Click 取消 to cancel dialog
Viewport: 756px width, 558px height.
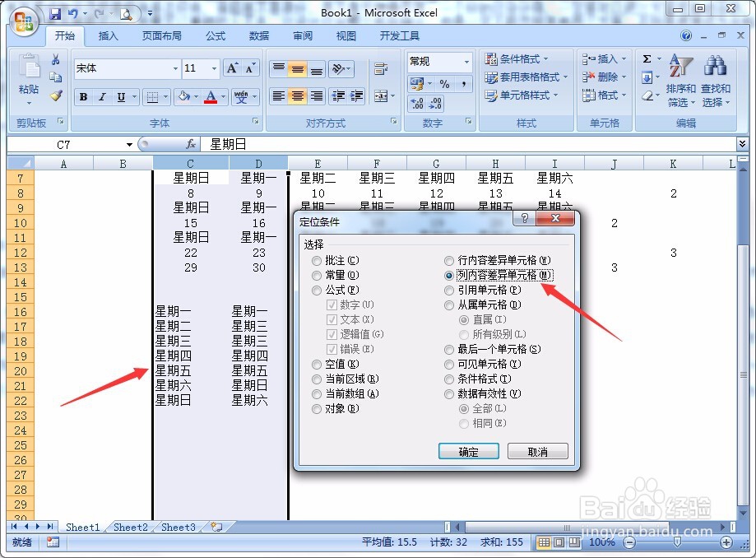(x=537, y=452)
